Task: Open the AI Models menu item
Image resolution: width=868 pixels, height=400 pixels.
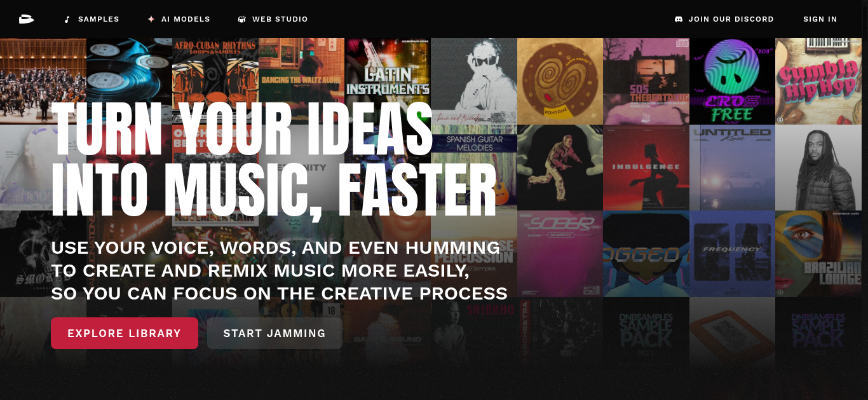Action: pos(186,19)
